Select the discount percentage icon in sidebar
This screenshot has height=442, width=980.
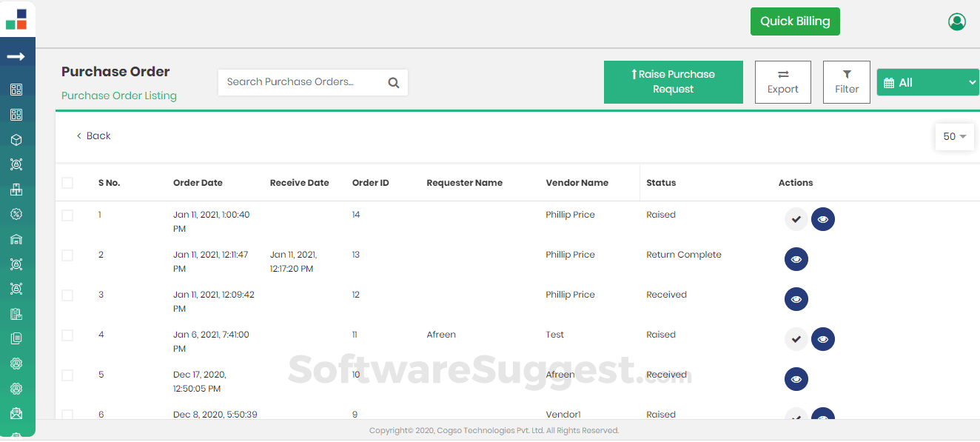pyautogui.click(x=16, y=214)
